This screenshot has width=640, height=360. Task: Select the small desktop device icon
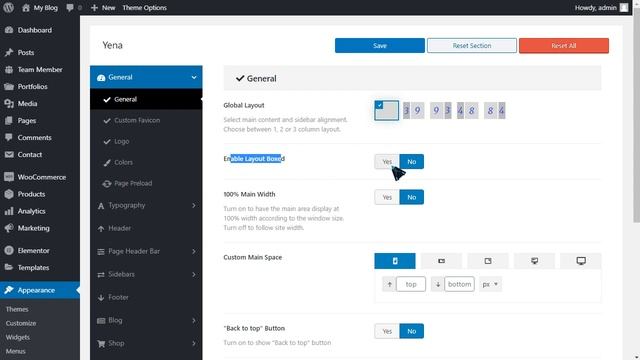pos(534,261)
